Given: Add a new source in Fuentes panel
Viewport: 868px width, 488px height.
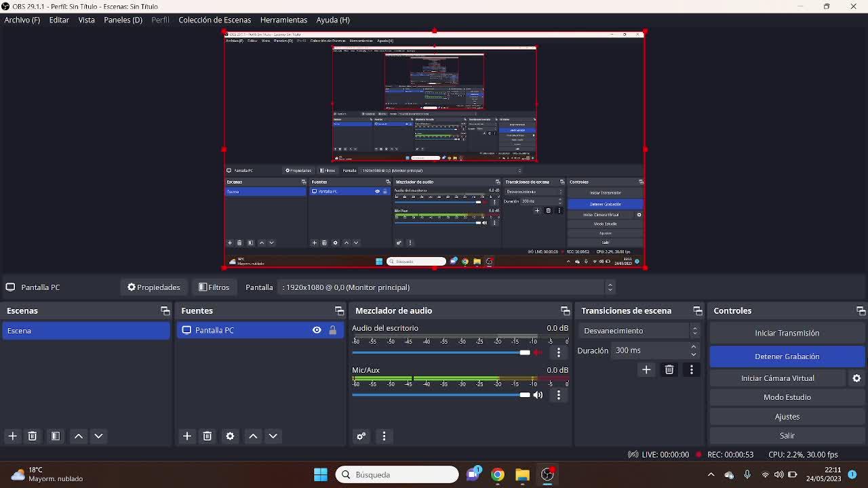Looking at the screenshot, I should (x=187, y=436).
